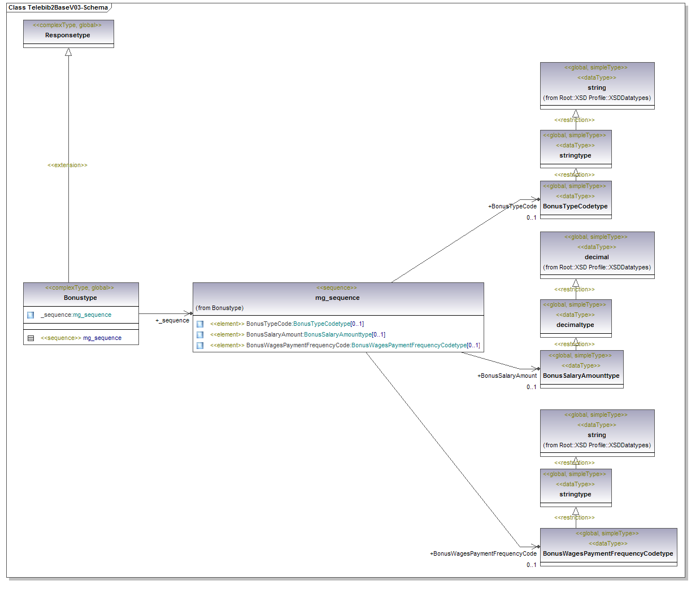Viewport: 700px width, 589px height.
Task: Click the sequence list icon in Bonustype
Action: (31, 338)
